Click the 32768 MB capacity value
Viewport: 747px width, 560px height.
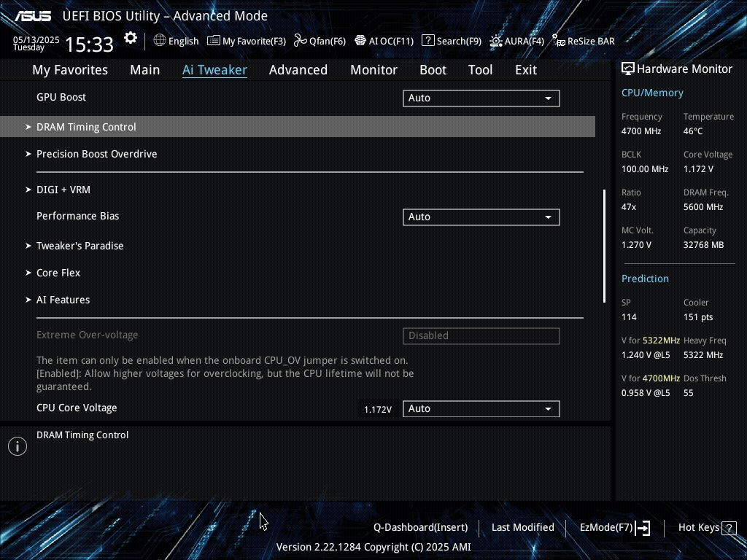[x=704, y=245]
